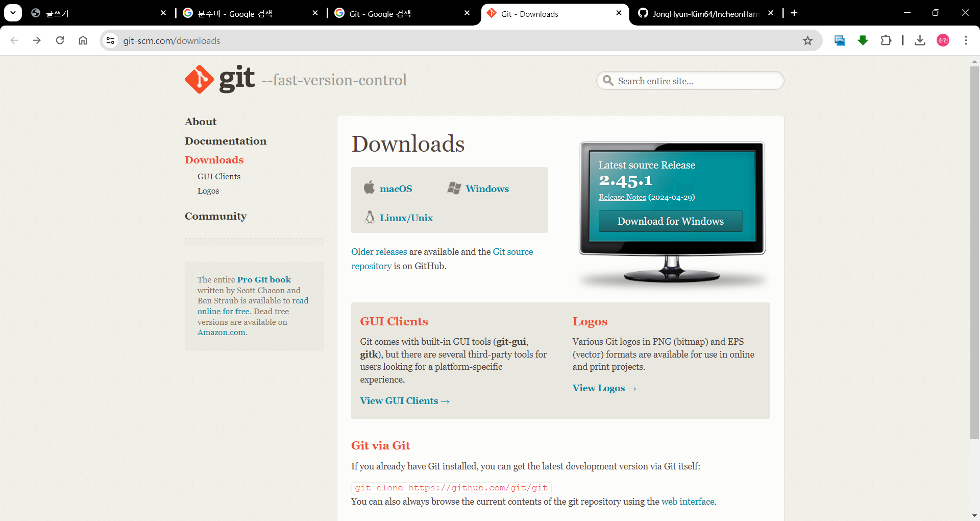Image resolution: width=980 pixels, height=521 pixels.
Task: Open the Older releases link
Action: (379, 252)
